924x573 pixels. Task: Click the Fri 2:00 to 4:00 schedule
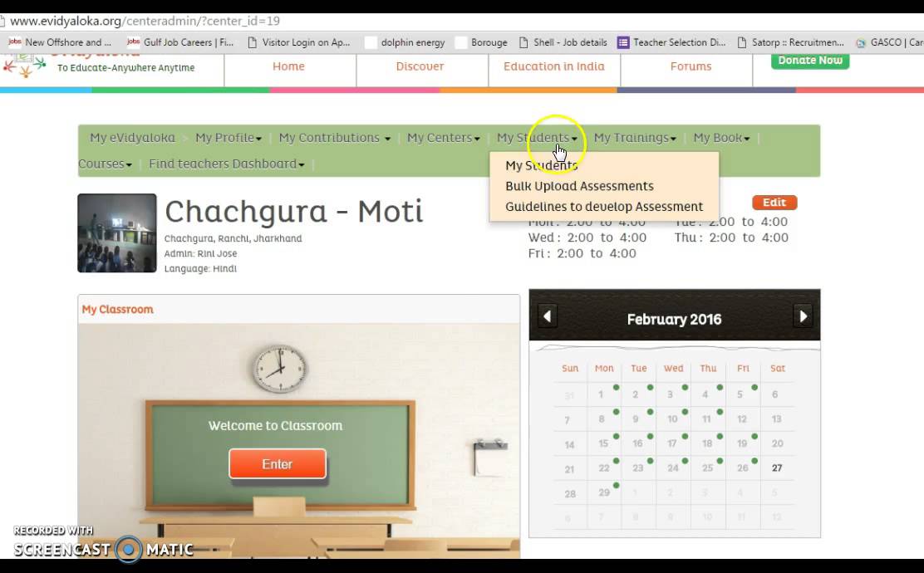click(582, 254)
